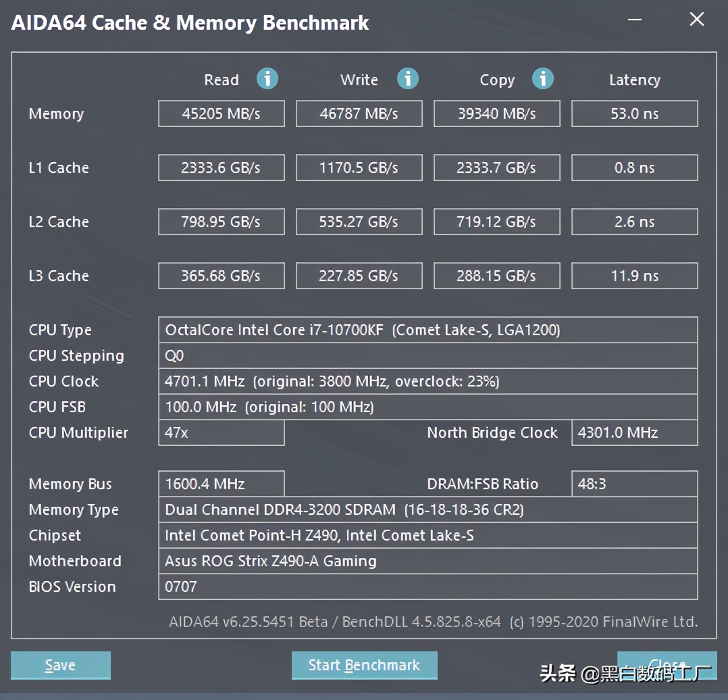Click the Save button
The width and height of the screenshot is (728, 700).
[x=61, y=665]
